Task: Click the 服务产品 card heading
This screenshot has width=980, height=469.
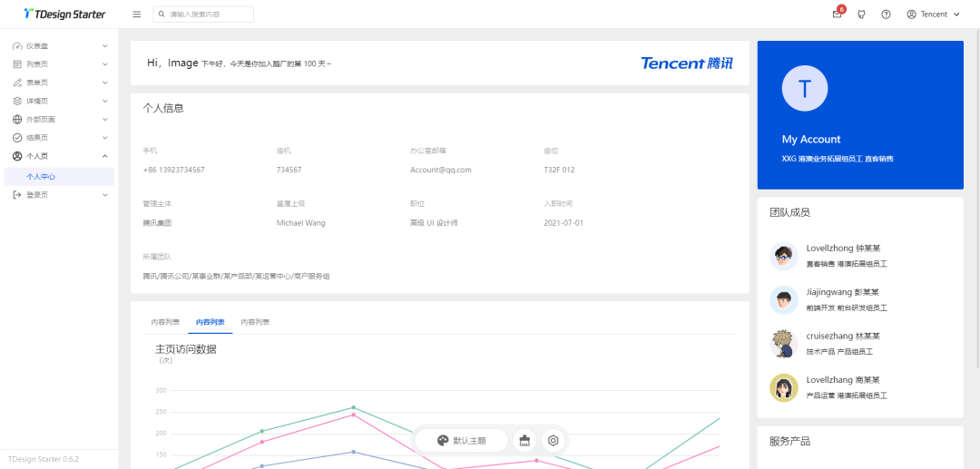Action: click(790, 442)
